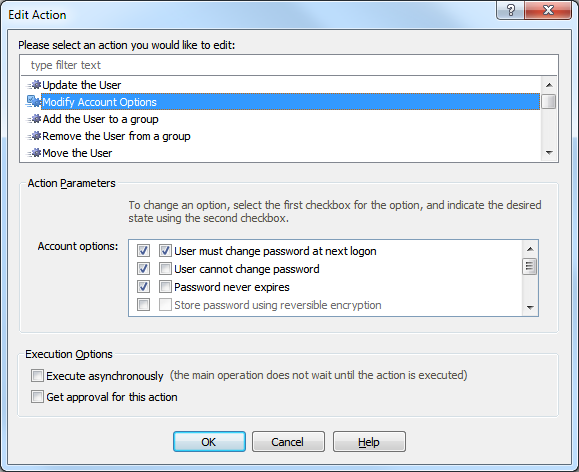The height and width of the screenshot is (472, 579).
Task: Select Move the User action
Action: pyautogui.click(x=77, y=153)
